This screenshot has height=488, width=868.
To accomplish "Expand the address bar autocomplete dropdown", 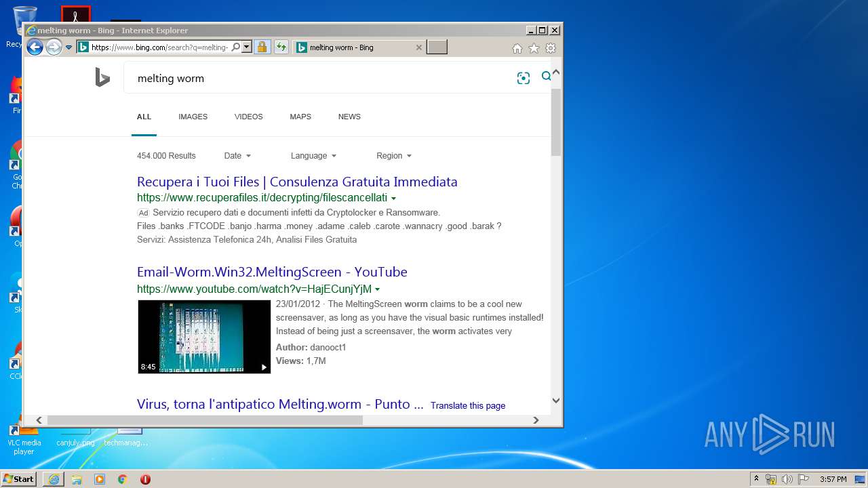I will click(247, 47).
